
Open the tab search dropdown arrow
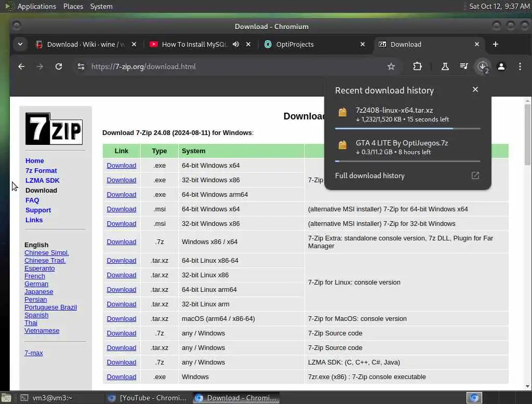point(20,44)
